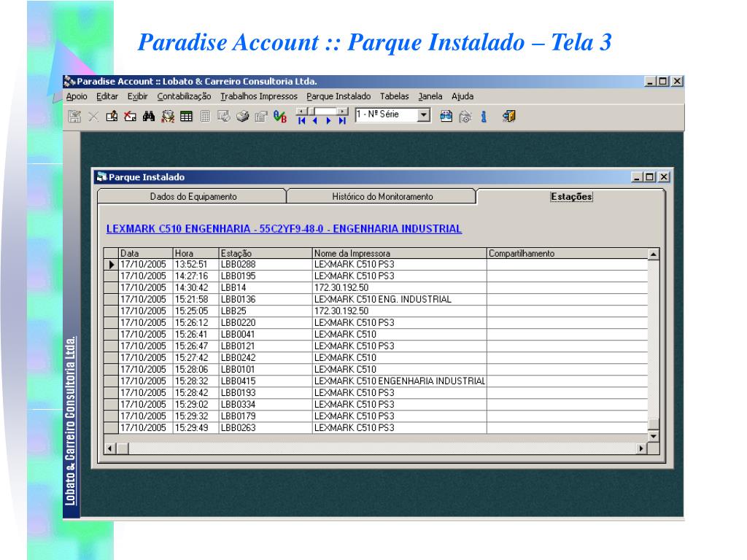747x560 pixels.
Task: Click the grid horizontal scrollbar left arrow
Action: [110, 448]
